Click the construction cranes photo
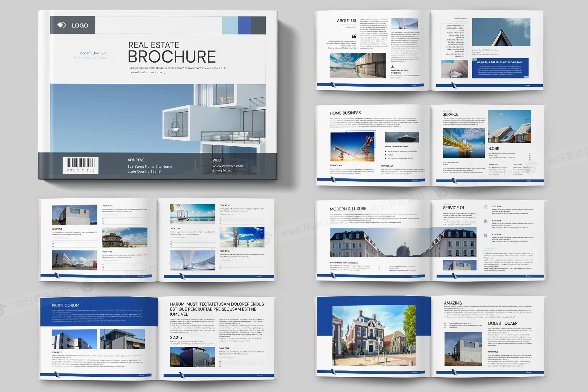The width and height of the screenshot is (588, 392). [x=352, y=147]
